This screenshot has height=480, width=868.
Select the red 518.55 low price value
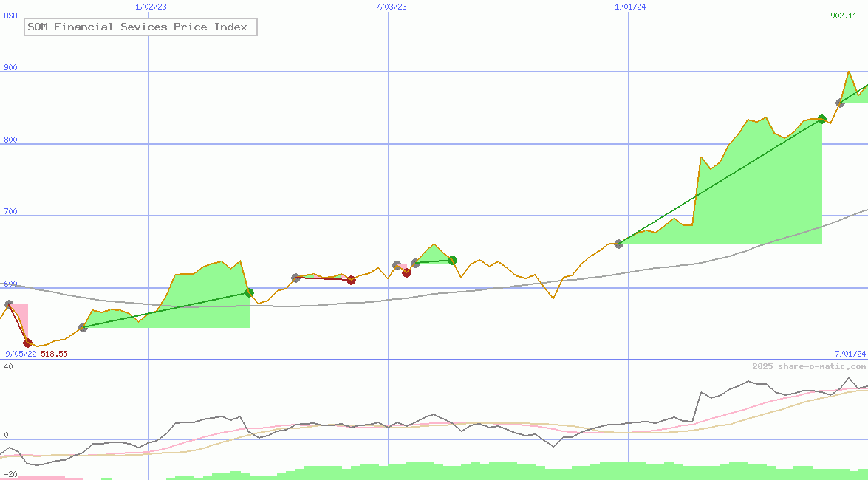point(54,354)
